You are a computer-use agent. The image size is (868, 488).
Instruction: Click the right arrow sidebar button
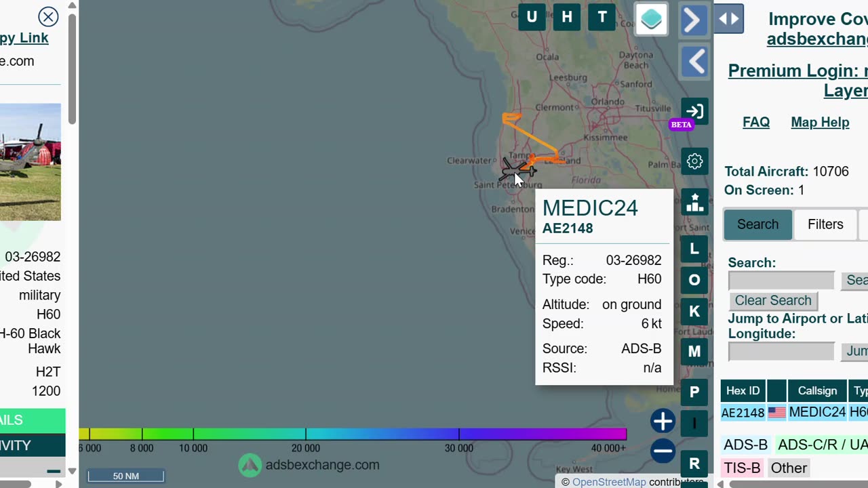tap(694, 20)
